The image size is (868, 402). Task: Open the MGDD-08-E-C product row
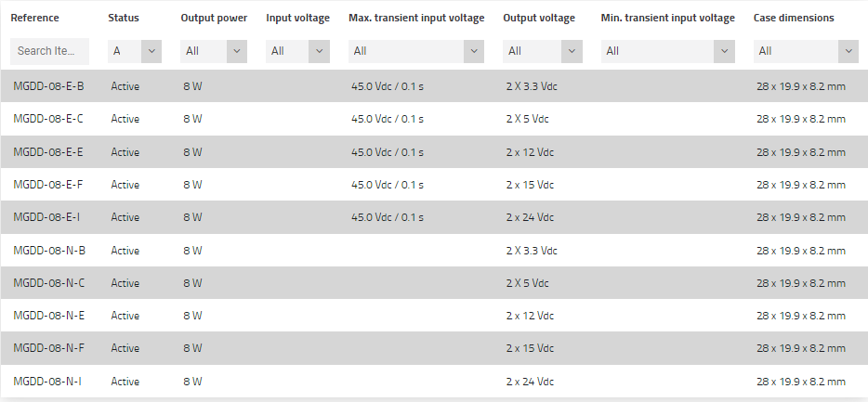tap(49, 119)
